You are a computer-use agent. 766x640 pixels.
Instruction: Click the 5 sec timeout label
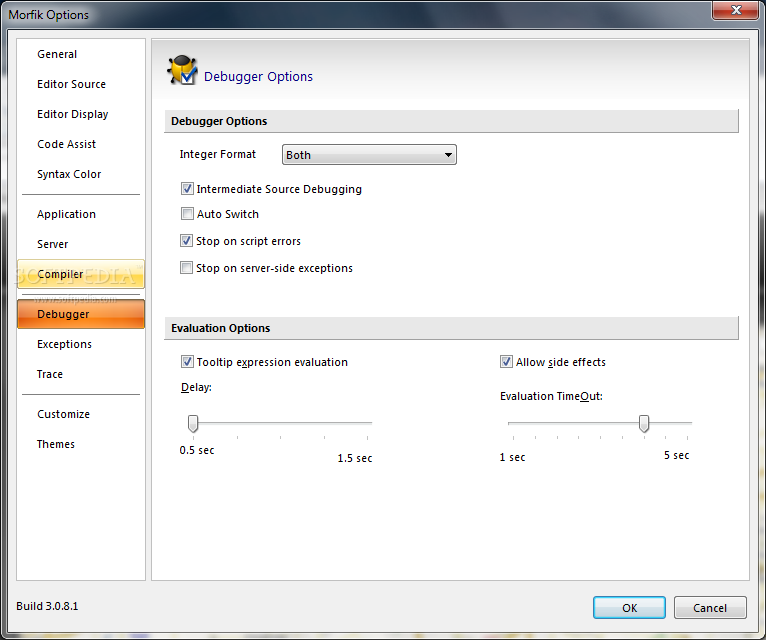coord(677,455)
